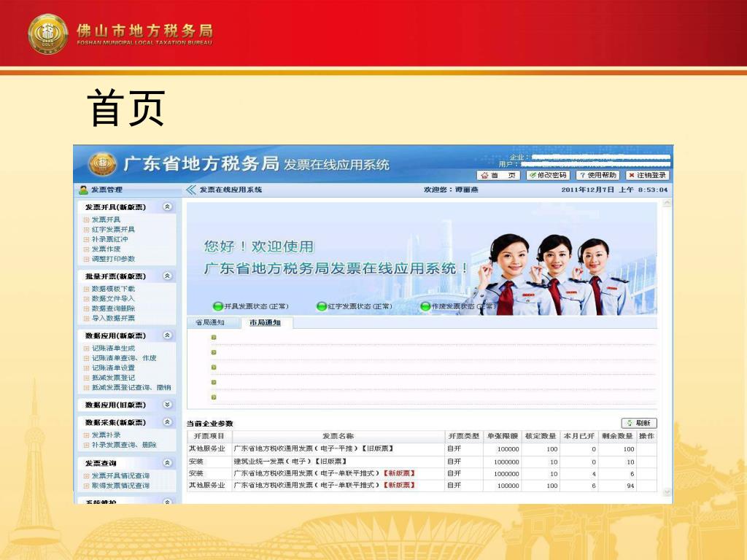The image size is (747, 560).
Task: Click the double-arrow collapse sidebar icon
Action: (190, 190)
